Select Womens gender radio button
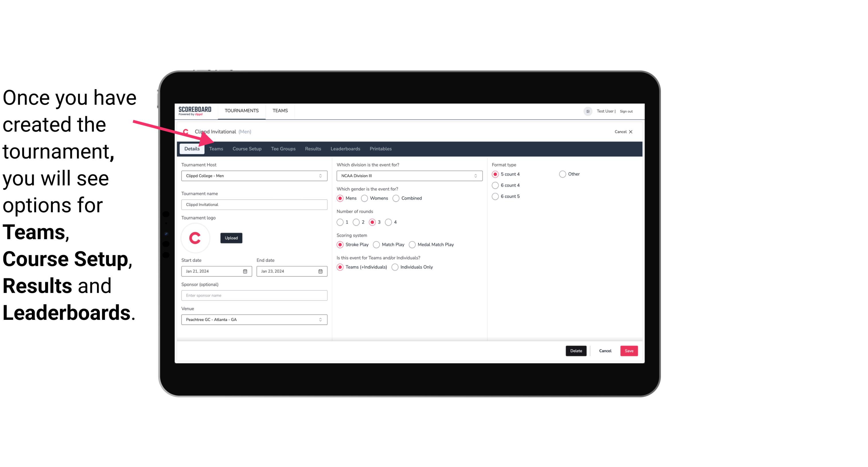This screenshot has width=868, height=467. [365, 198]
